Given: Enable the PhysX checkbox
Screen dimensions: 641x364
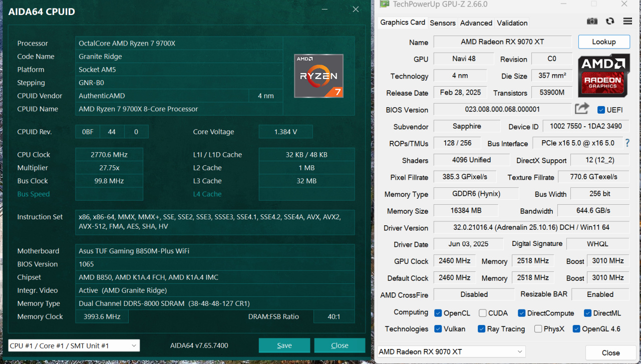Looking at the screenshot, I should tap(538, 329).
